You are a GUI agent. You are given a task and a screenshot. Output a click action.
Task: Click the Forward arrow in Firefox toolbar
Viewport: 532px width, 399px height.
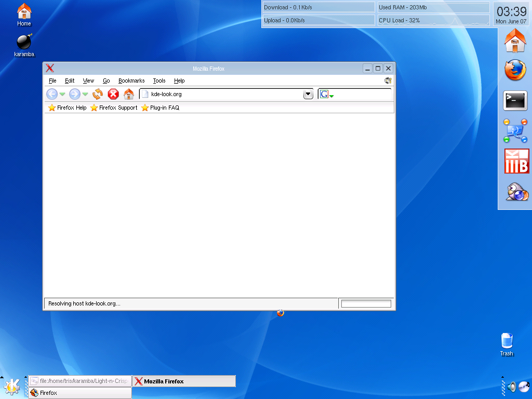[75, 94]
